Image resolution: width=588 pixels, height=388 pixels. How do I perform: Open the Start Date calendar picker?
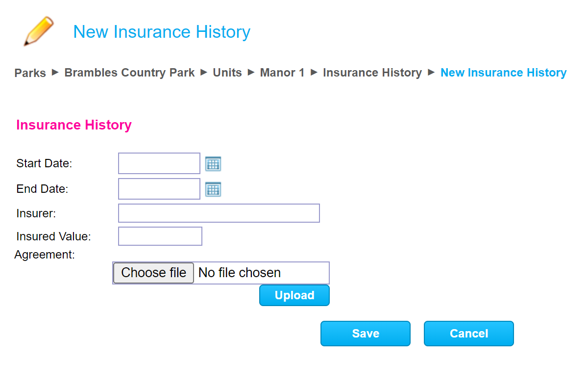213,164
